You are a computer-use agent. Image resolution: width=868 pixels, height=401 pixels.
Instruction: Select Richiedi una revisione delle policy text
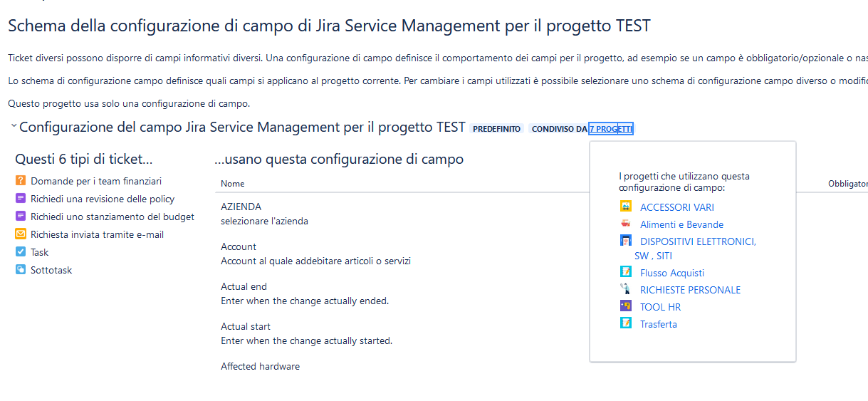(x=103, y=199)
